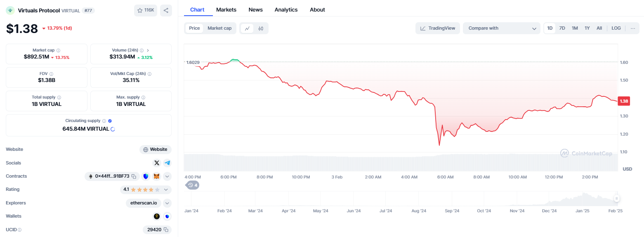Open Max. supply info icon
The image size is (644, 237).
tap(143, 97)
